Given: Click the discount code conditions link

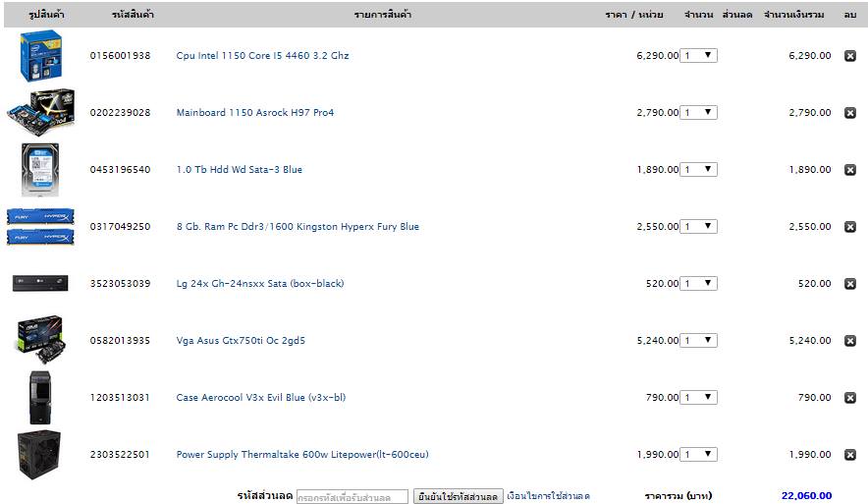Looking at the screenshot, I should [549, 496].
